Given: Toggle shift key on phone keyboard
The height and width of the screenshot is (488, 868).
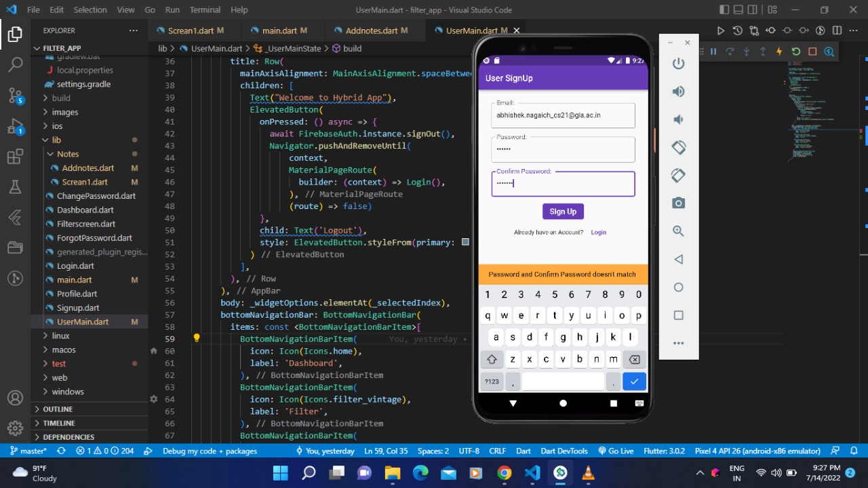Looking at the screenshot, I should pyautogui.click(x=492, y=360).
